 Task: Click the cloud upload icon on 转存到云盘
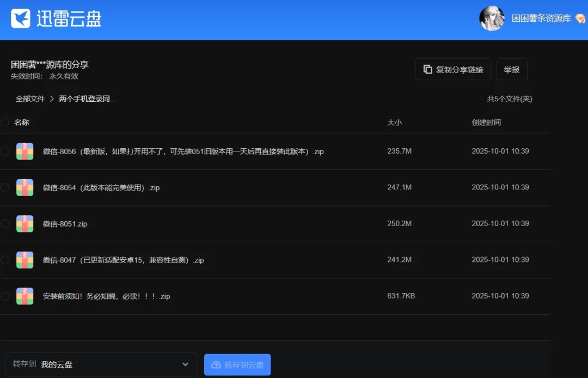click(216, 365)
